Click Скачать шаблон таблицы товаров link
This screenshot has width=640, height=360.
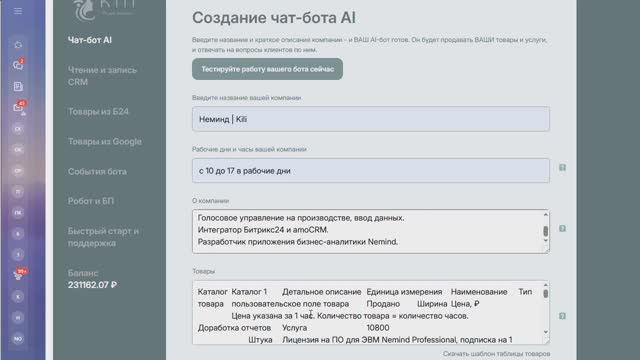(x=496, y=354)
